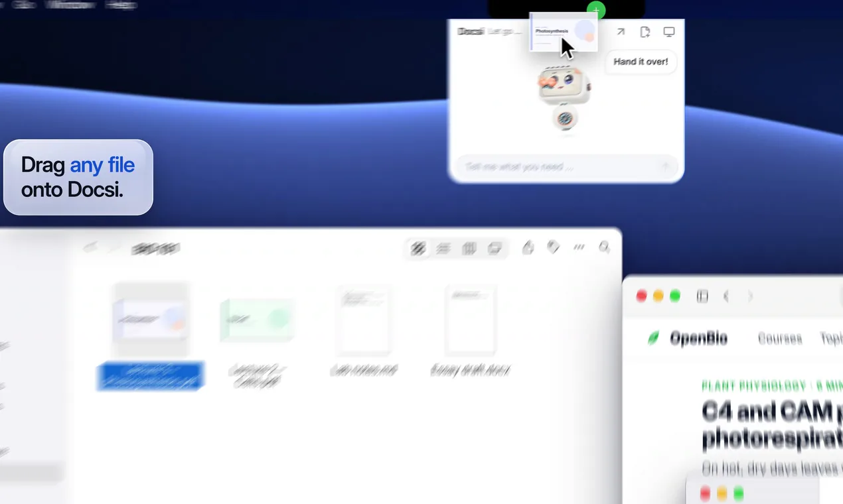Click the "Hand it over!" speech bubble

pyautogui.click(x=641, y=62)
